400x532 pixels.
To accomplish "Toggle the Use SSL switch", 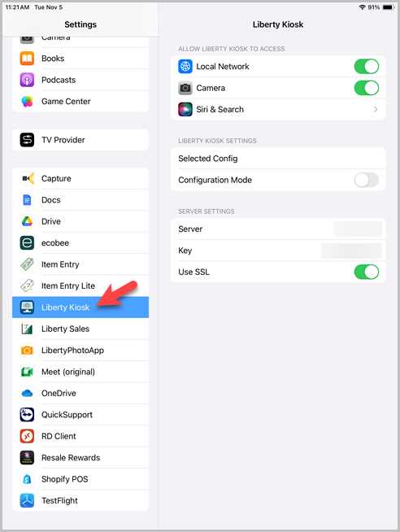I will 367,272.
